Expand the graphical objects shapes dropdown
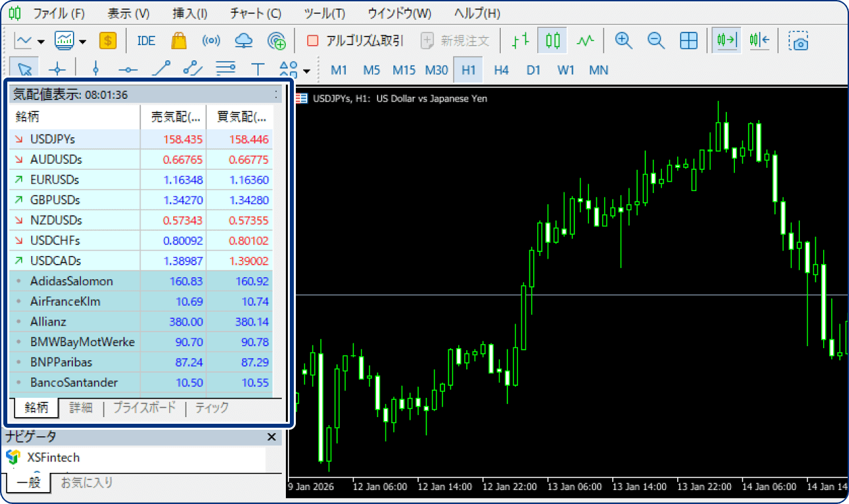Image resolution: width=849 pixels, height=504 pixels. click(x=306, y=71)
